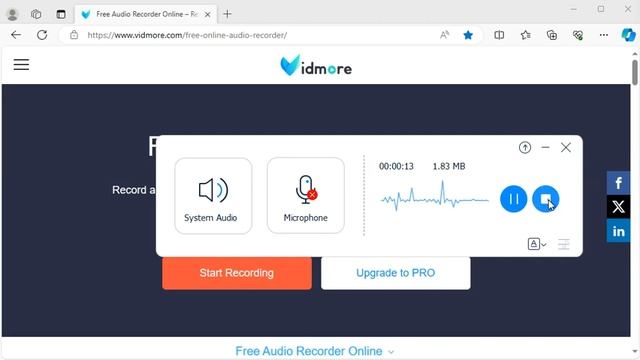Minimize the recorder panel
This screenshot has height=360, width=640.
(545, 147)
